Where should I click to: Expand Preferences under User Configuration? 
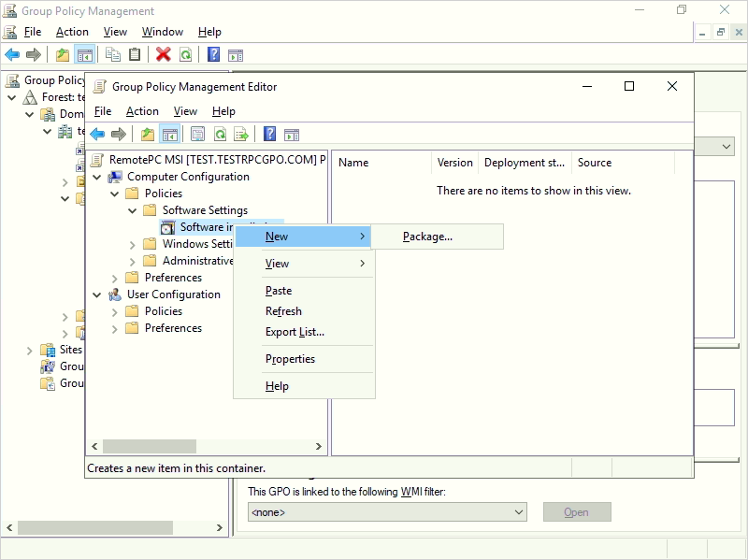(114, 328)
